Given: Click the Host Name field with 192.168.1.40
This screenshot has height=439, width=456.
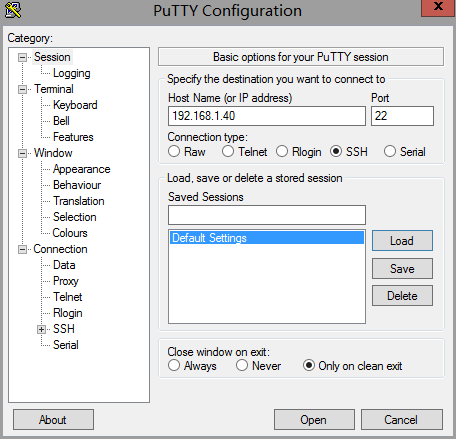Looking at the screenshot, I should [267, 116].
